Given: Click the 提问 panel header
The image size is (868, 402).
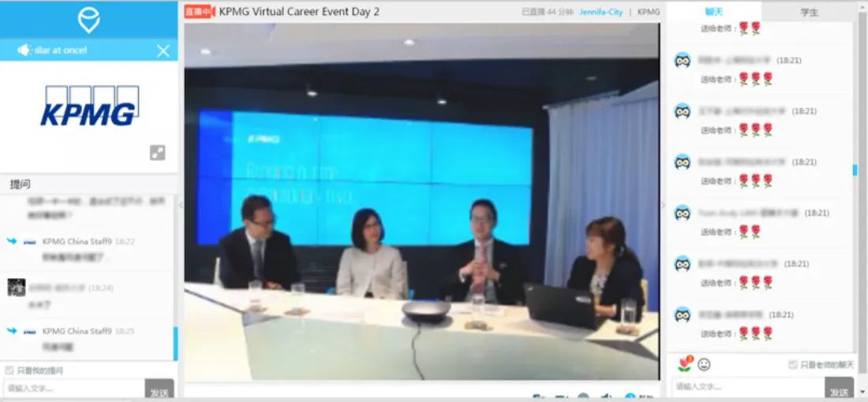Looking at the screenshot, I should tap(21, 184).
